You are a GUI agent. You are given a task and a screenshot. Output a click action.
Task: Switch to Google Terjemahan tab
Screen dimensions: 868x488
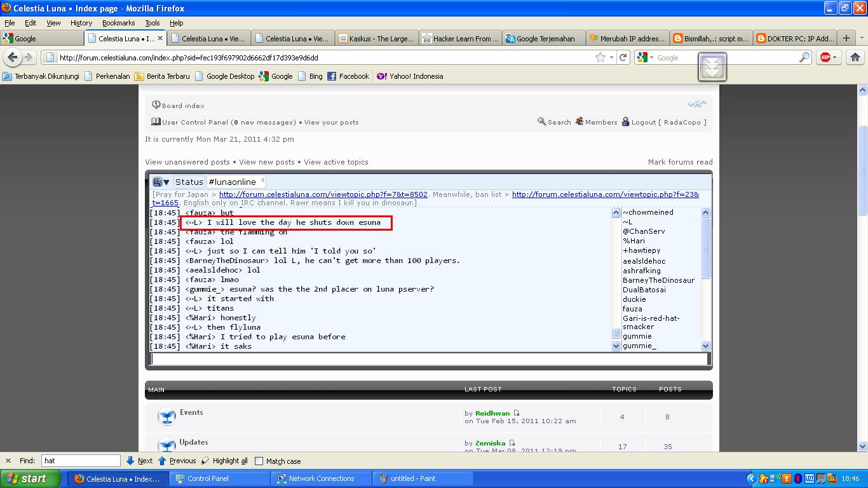(x=544, y=38)
